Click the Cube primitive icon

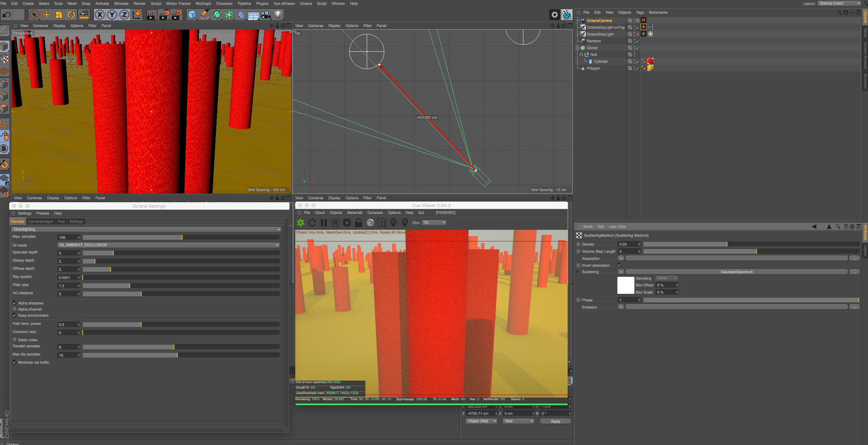[192, 15]
